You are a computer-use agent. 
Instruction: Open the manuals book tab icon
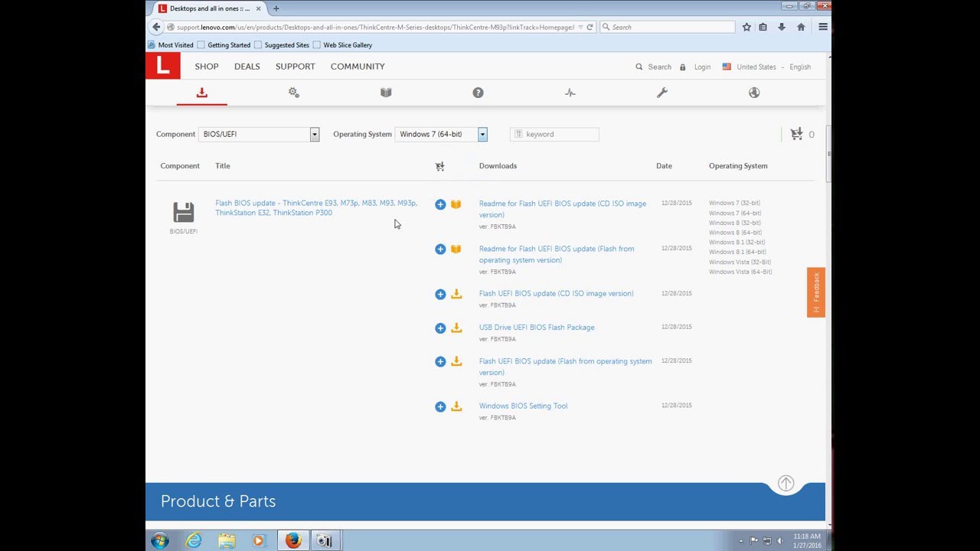click(x=386, y=93)
